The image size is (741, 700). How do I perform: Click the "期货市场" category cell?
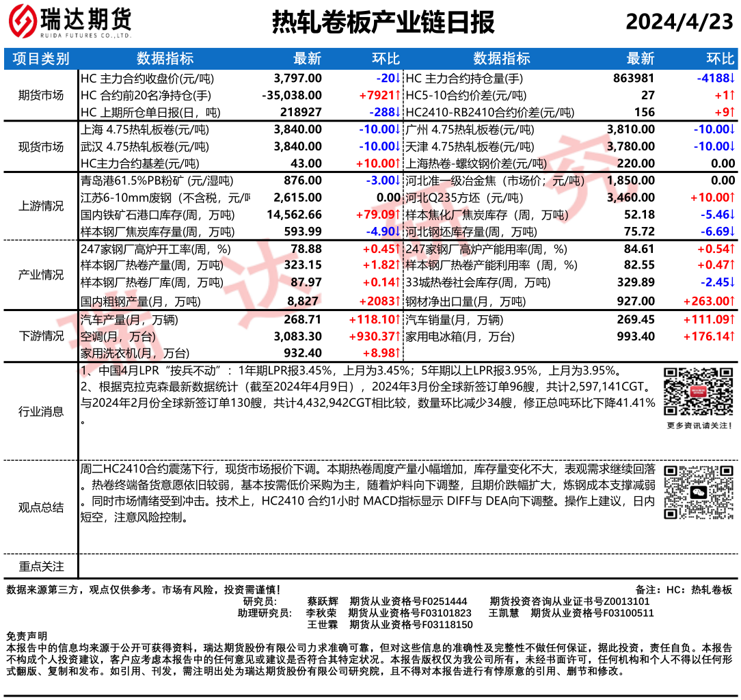[x=41, y=96]
